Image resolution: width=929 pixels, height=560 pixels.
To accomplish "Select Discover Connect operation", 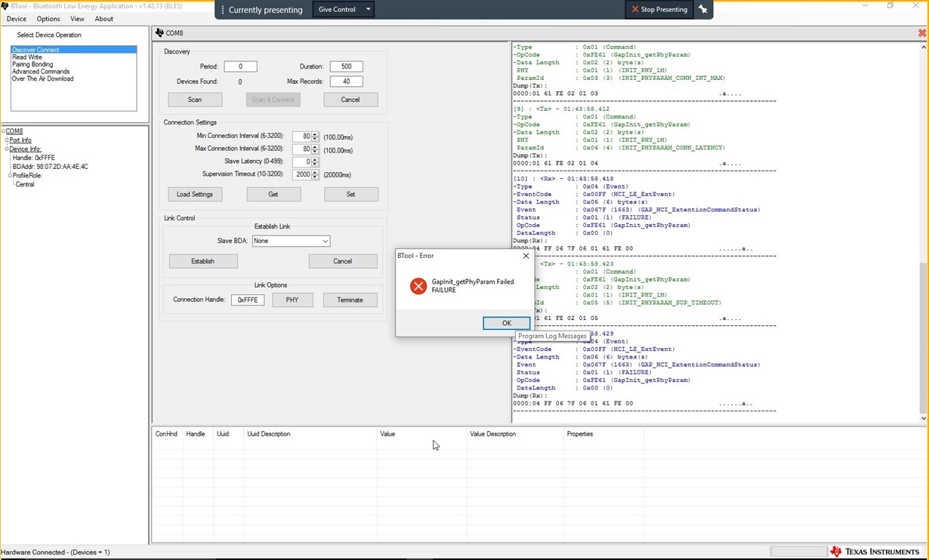I will [x=73, y=50].
